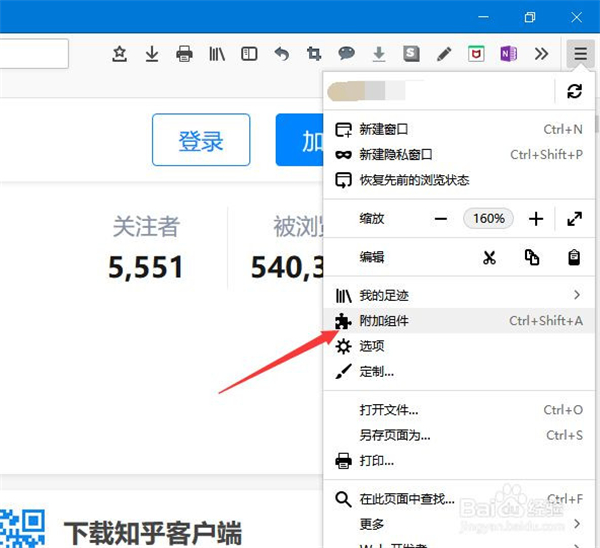
Task: Click the gray download extension icon
Action: [379, 54]
